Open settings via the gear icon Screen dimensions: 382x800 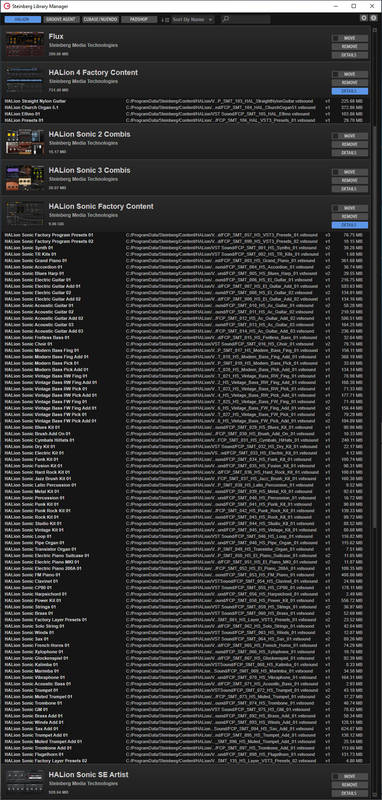point(364,18)
